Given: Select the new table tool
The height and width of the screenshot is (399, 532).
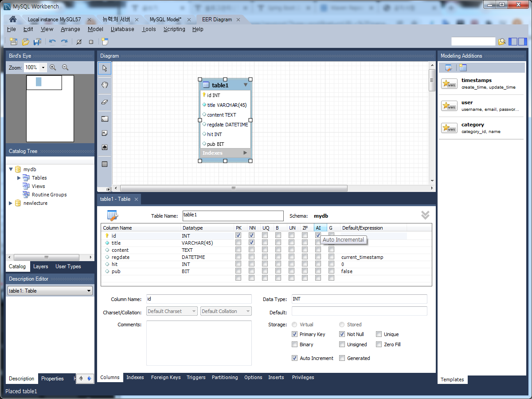Looking at the screenshot, I should [105, 164].
